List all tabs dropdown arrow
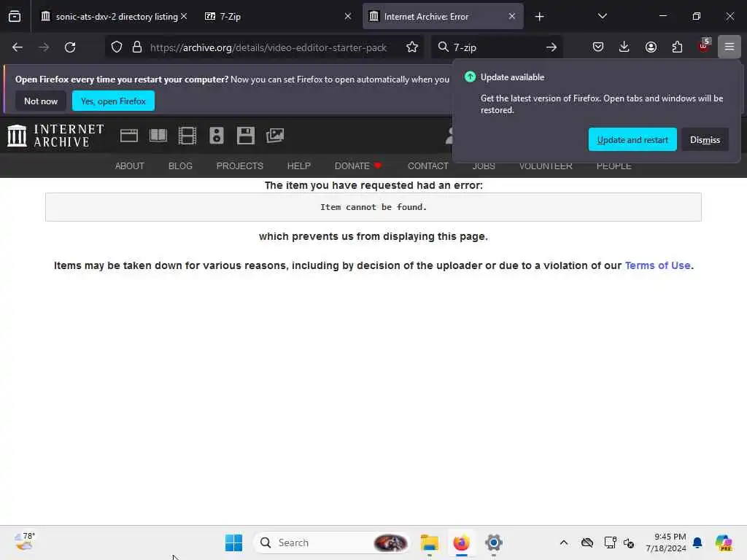 [x=602, y=16]
